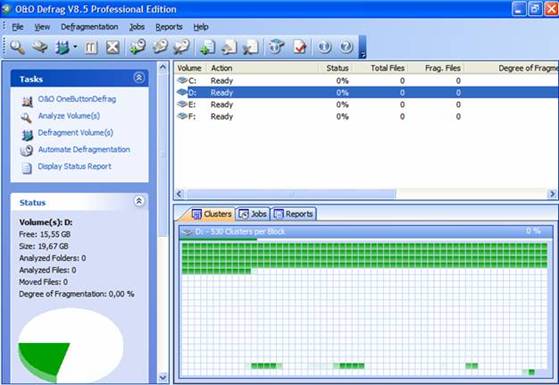This screenshot has height=385, width=559.
Task: Click the C: drive icon
Action: pyautogui.click(x=182, y=80)
